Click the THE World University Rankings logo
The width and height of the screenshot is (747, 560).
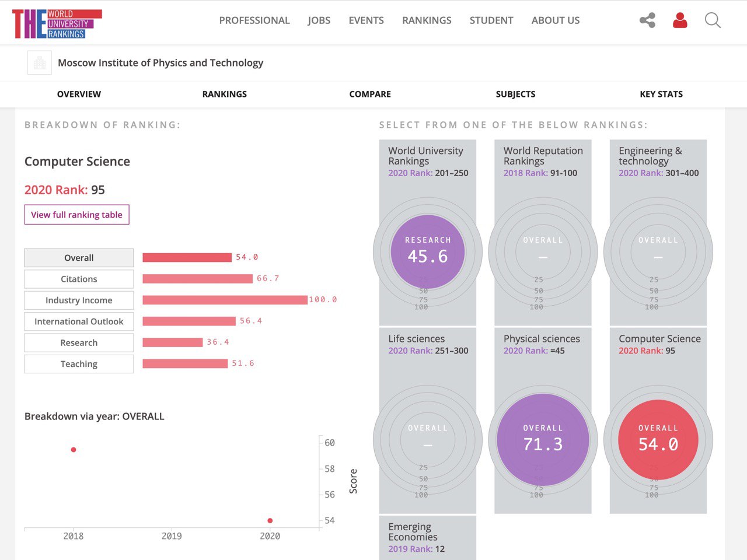pyautogui.click(x=57, y=24)
